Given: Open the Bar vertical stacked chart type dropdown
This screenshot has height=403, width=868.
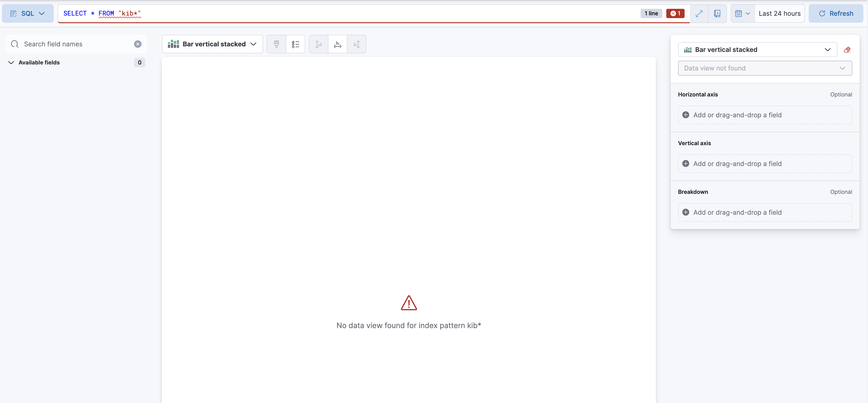Looking at the screenshot, I should point(212,44).
